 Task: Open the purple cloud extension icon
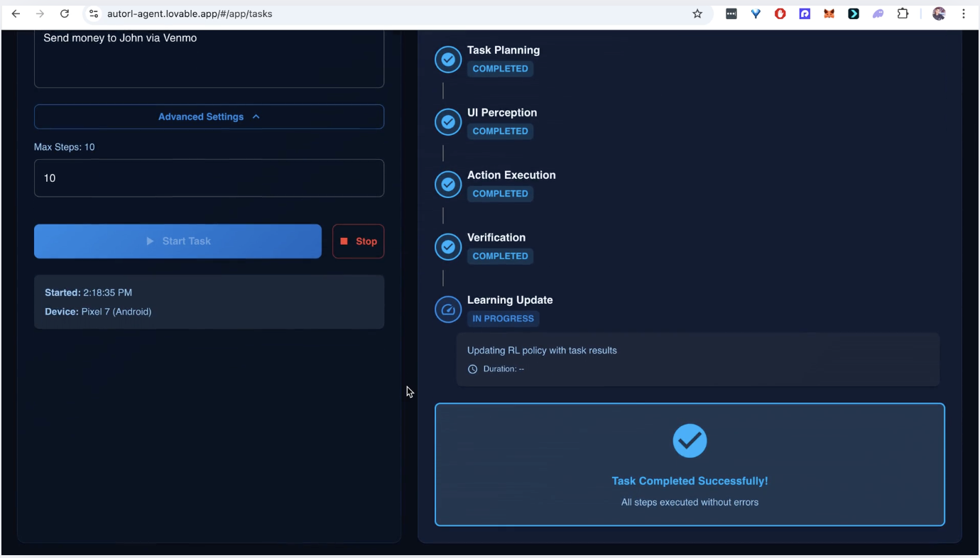tap(878, 13)
